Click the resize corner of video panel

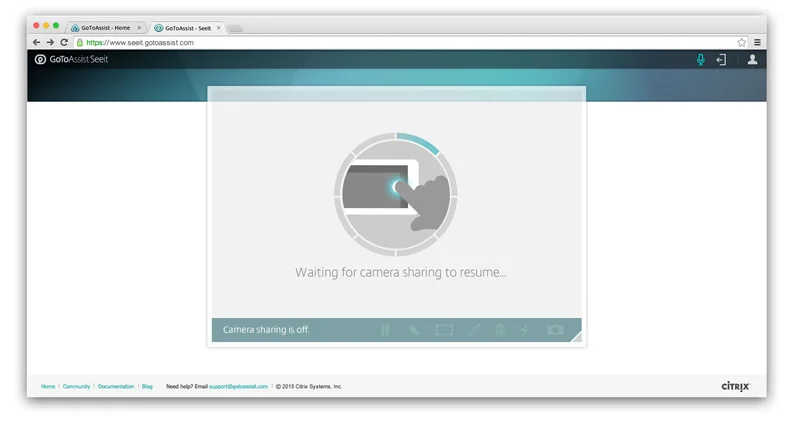point(577,337)
